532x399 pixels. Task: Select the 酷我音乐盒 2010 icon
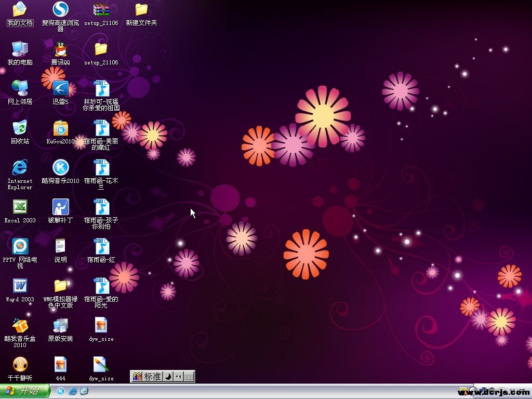coord(20,326)
